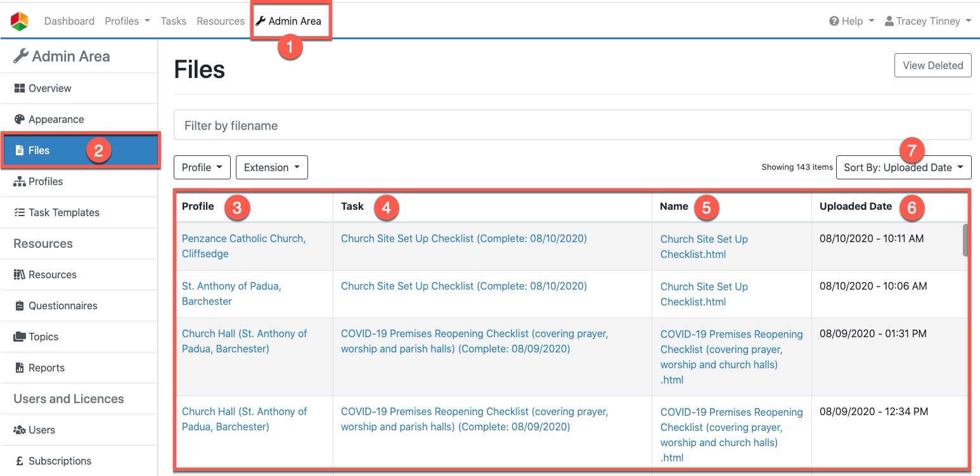This screenshot has width=980, height=476.
Task: Click the file table vertical scrollbar
Action: (965, 241)
